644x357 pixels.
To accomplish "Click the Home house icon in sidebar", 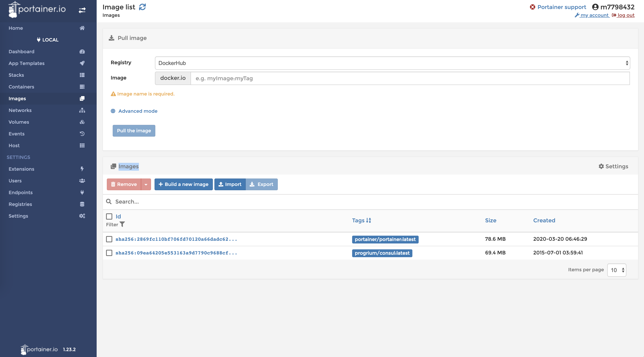I will [x=82, y=28].
